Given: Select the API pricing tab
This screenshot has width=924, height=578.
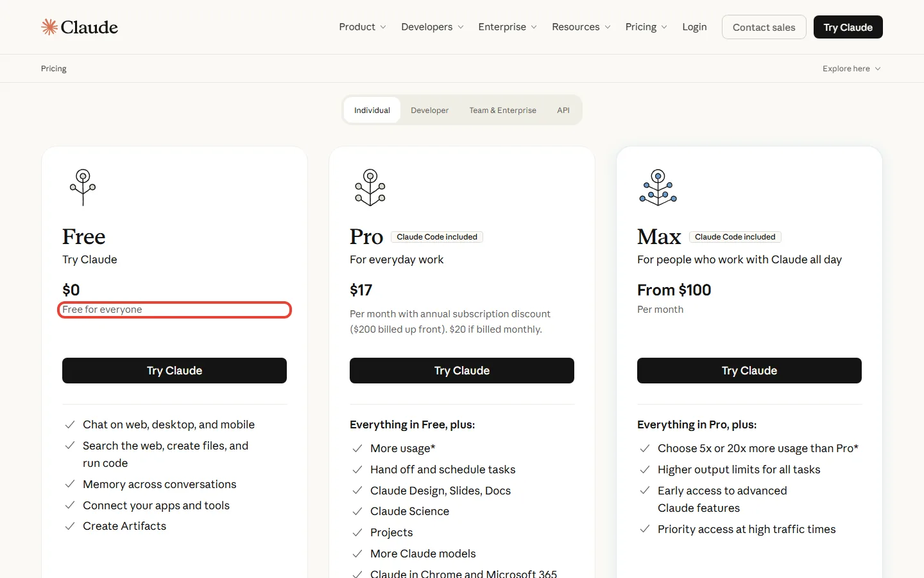Looking at the screenshot, I should coord(563,110).
